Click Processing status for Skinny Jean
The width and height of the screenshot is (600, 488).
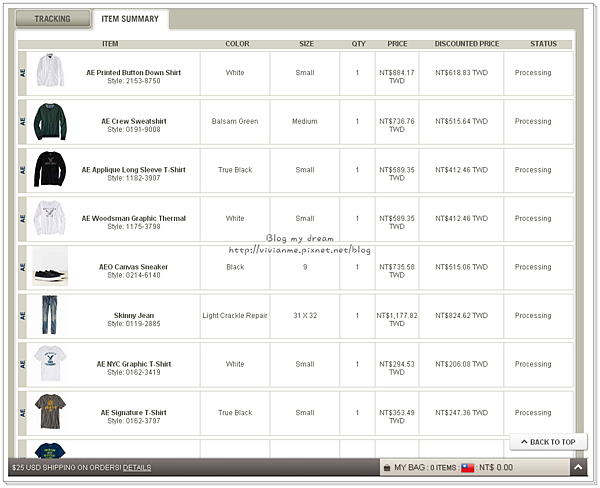tap(533, 315)
